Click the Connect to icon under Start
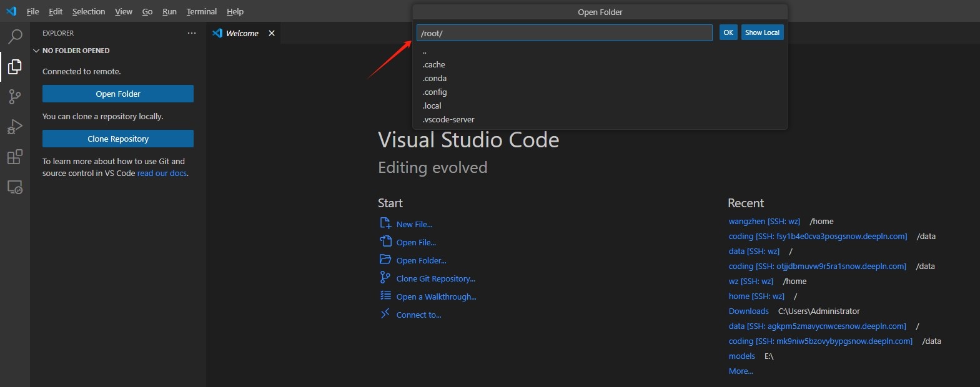 (385, 314)
